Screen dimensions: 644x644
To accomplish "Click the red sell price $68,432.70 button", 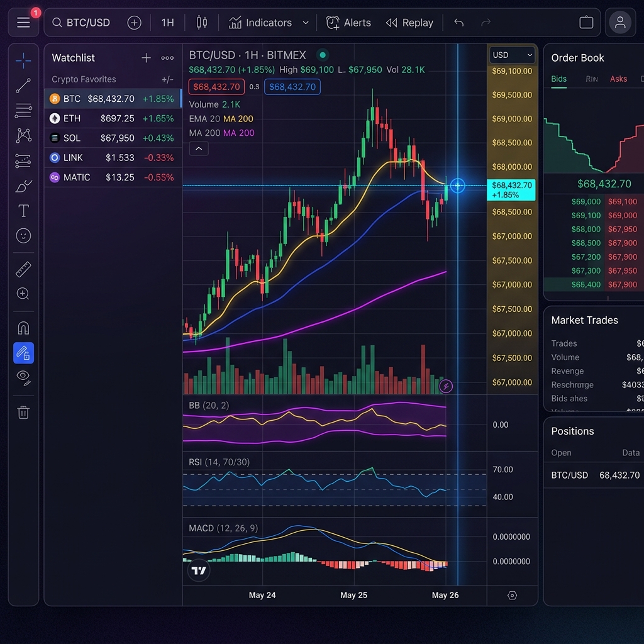I will pos(216,87).
